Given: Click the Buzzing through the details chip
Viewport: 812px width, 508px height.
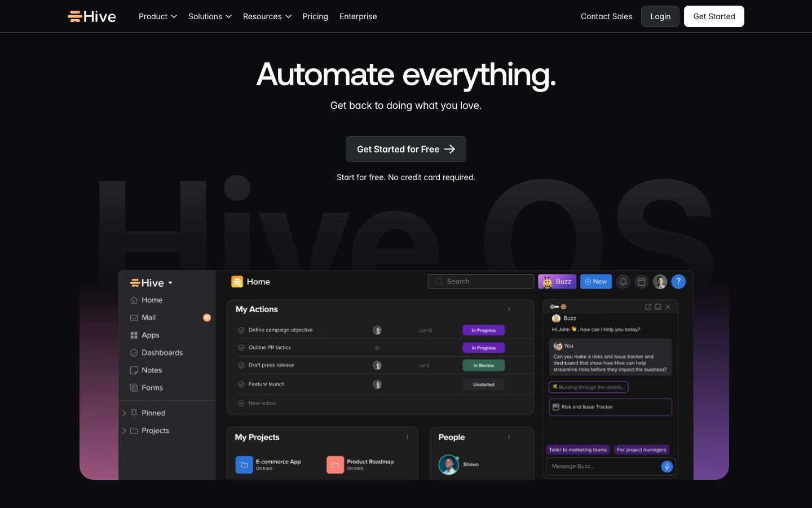Looking at the screenshot, I should 589,387.
